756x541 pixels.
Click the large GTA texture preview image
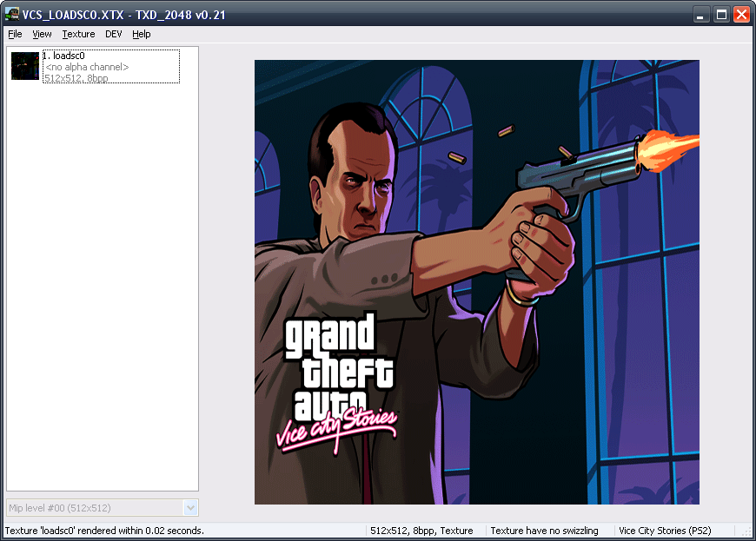476,281
